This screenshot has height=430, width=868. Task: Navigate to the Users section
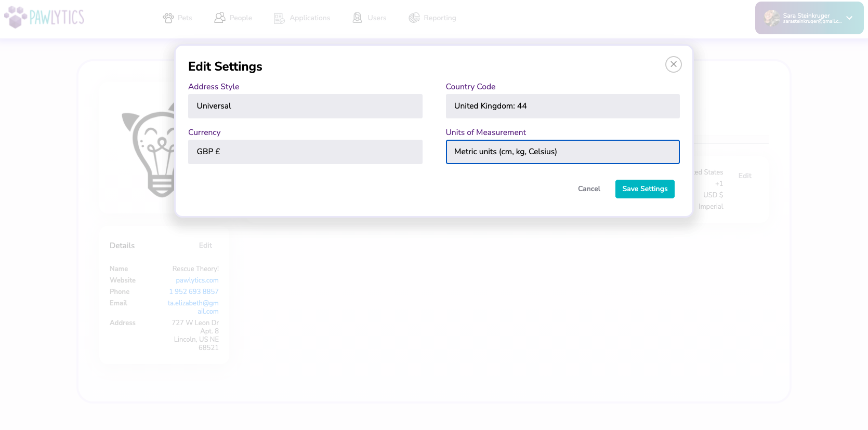(377, 18)
